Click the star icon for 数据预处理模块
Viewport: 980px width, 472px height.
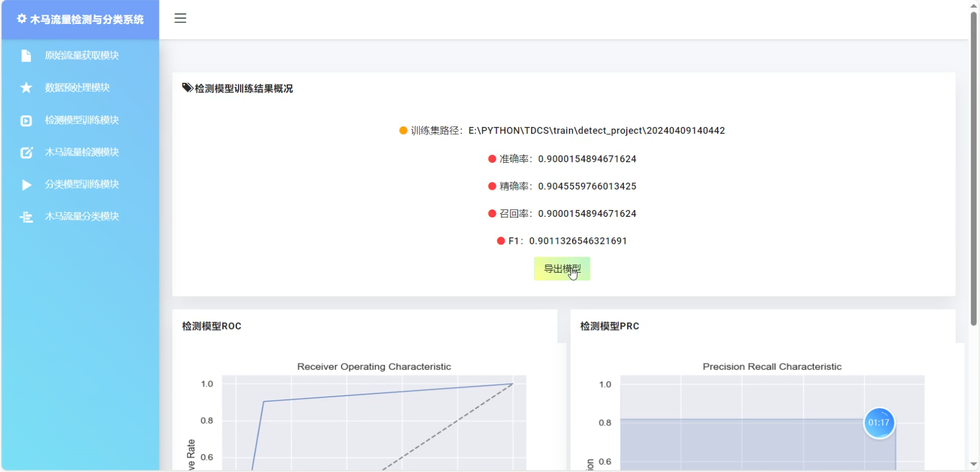[x=26, y=88]
